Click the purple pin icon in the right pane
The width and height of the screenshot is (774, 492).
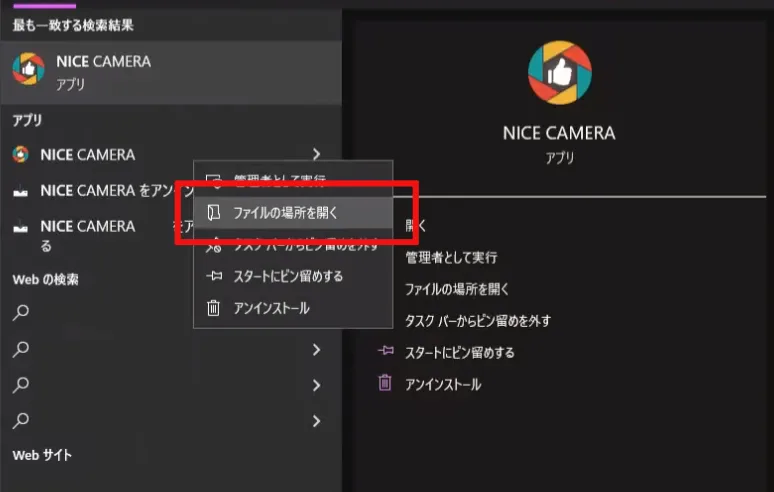(386, 351)
